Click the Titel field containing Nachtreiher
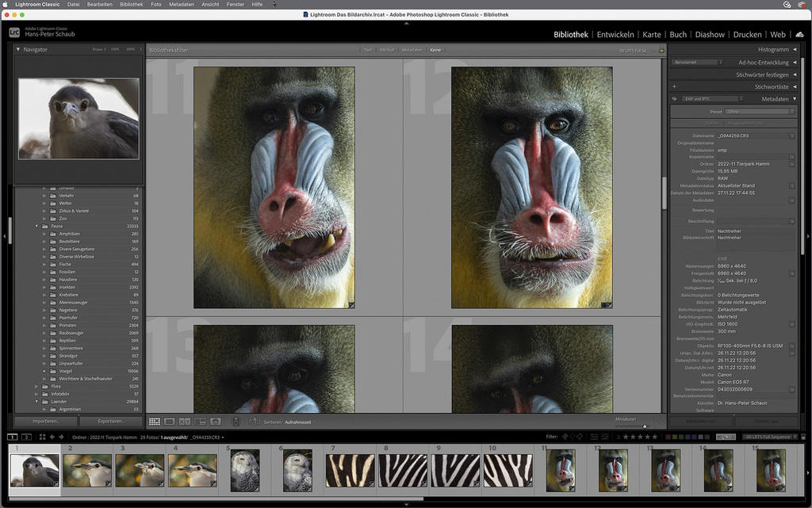 755,231
